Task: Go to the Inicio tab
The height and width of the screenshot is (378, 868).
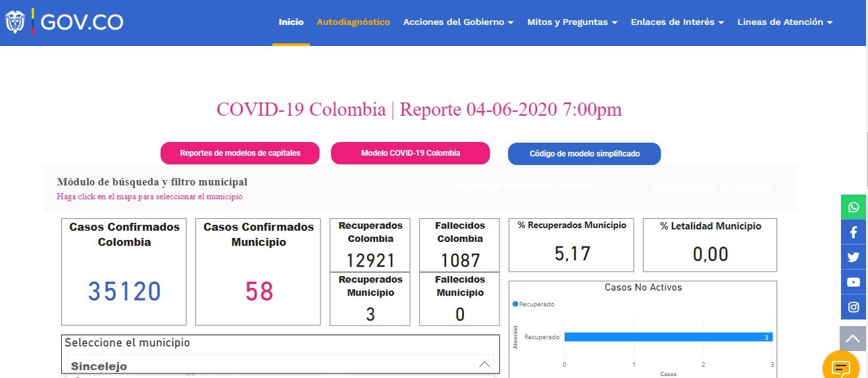Action: click(x=291, y=22)
